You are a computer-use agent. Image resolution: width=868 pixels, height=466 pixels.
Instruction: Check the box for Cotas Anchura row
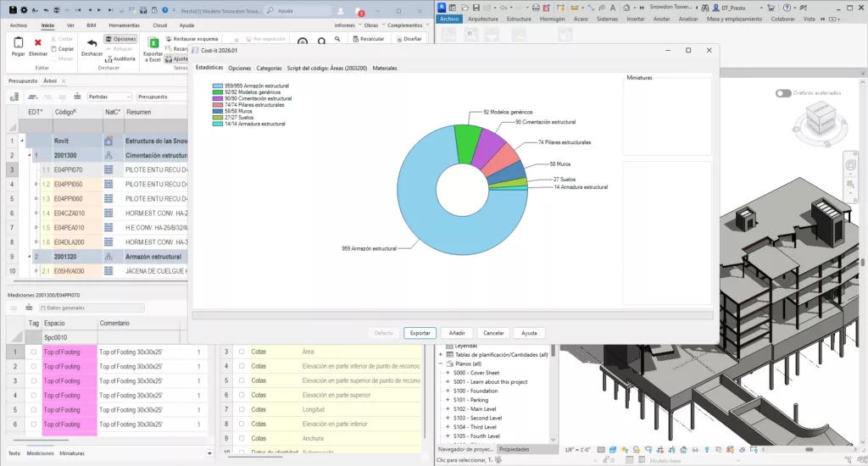(x=242, y=438)
